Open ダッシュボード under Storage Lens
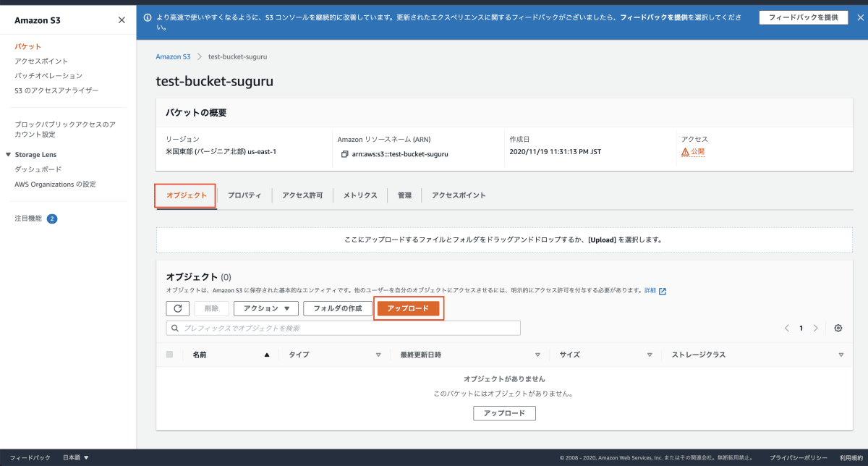 pyautogui.click(x=38, y=169)
